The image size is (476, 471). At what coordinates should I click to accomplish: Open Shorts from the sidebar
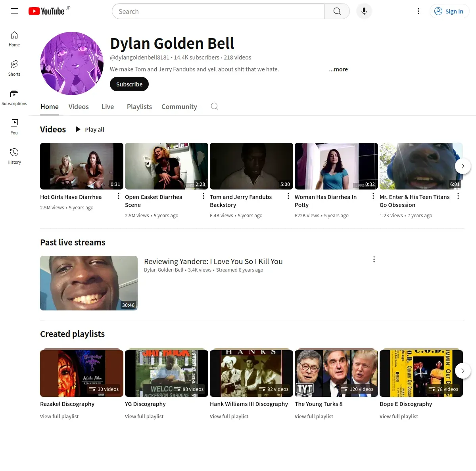[x=14, y=69]
